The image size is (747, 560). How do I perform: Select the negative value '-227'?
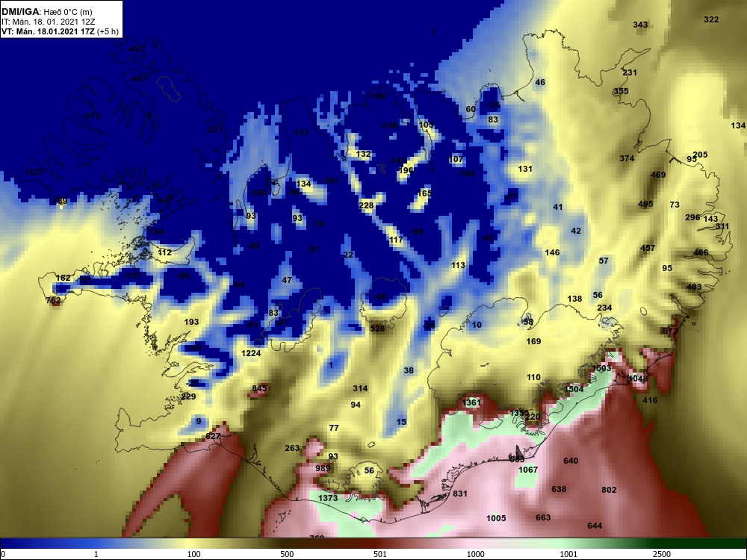tap(35, 172)
